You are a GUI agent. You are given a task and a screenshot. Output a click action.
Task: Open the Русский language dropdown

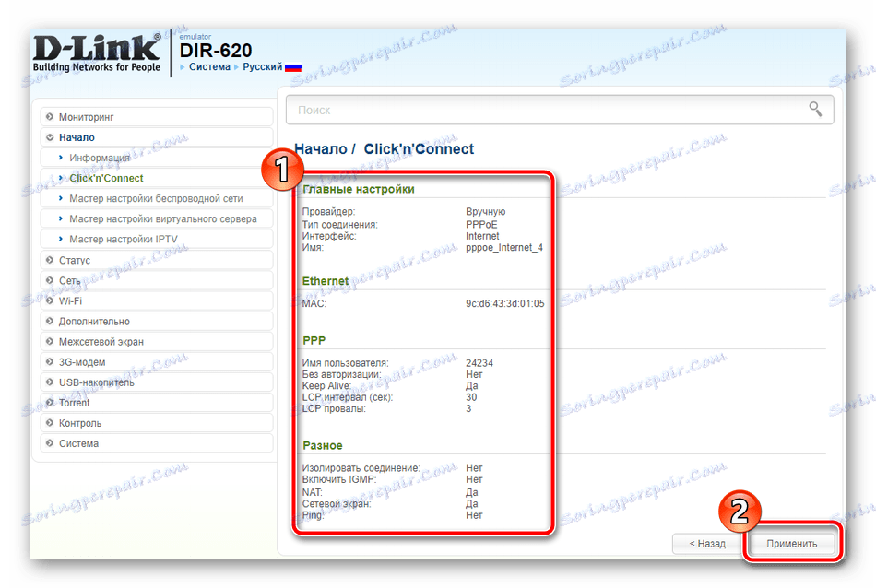[x=263, y=67]
